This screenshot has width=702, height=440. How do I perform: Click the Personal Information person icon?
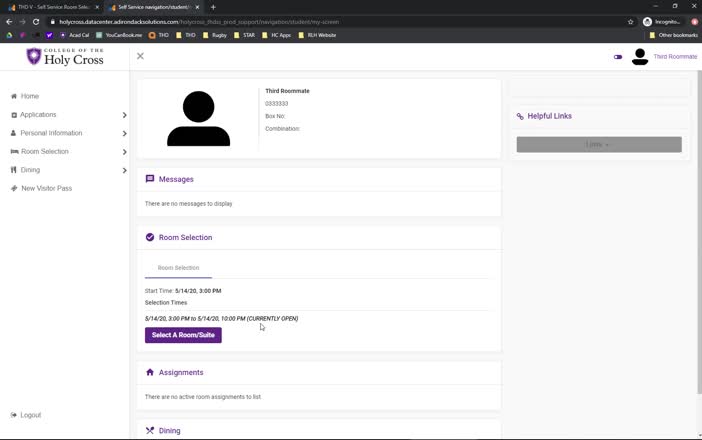tap(13, 133)
